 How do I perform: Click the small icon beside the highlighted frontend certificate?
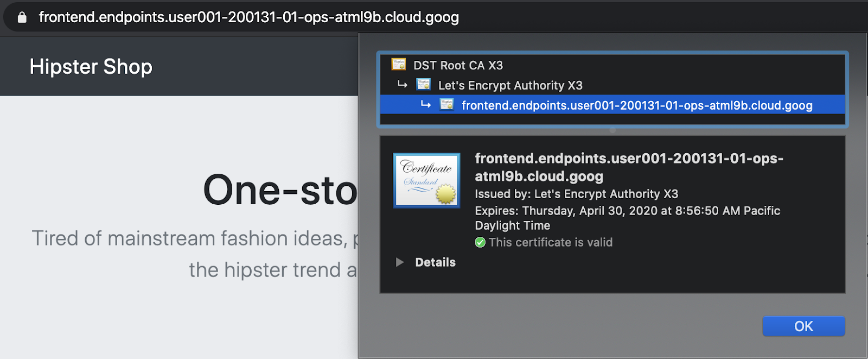[446, 105]
